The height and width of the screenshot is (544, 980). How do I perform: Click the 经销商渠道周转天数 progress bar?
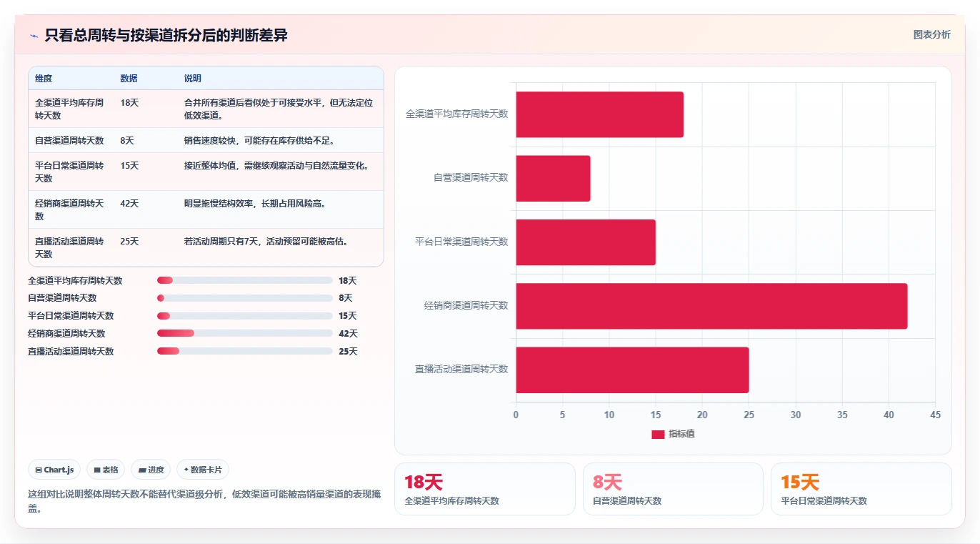245,333
